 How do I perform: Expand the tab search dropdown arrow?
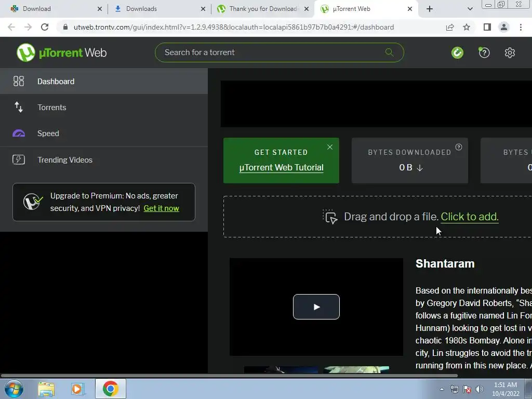click(x=470, y=9)
